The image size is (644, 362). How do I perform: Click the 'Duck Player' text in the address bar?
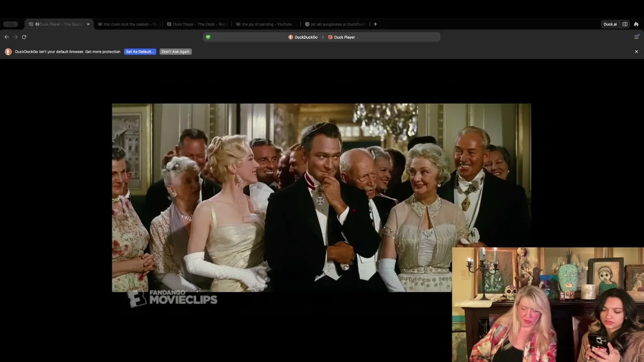click(x=344, y=37)
